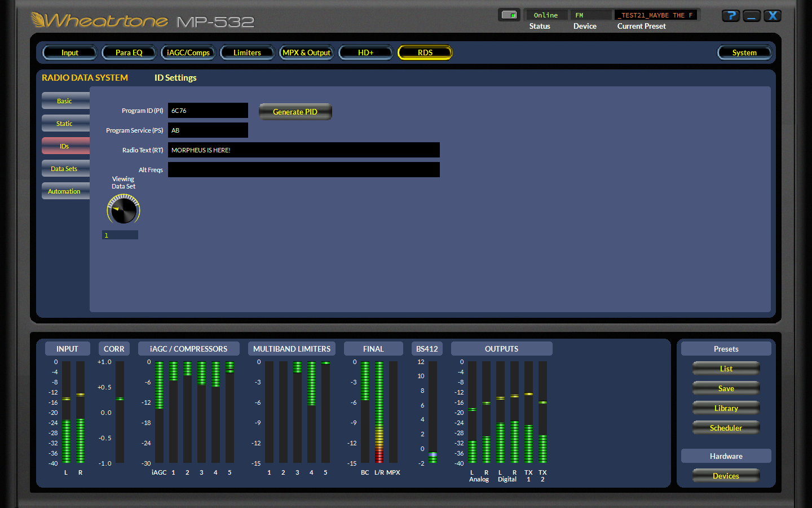Select the IDs RDS section
This screenshot has width=812, height=508.
65,146
